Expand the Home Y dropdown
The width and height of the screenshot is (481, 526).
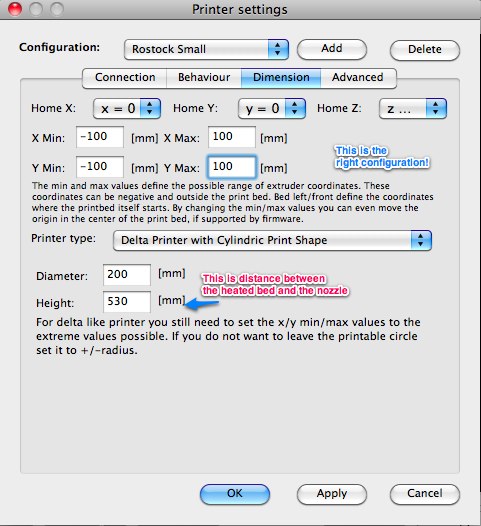272,108
